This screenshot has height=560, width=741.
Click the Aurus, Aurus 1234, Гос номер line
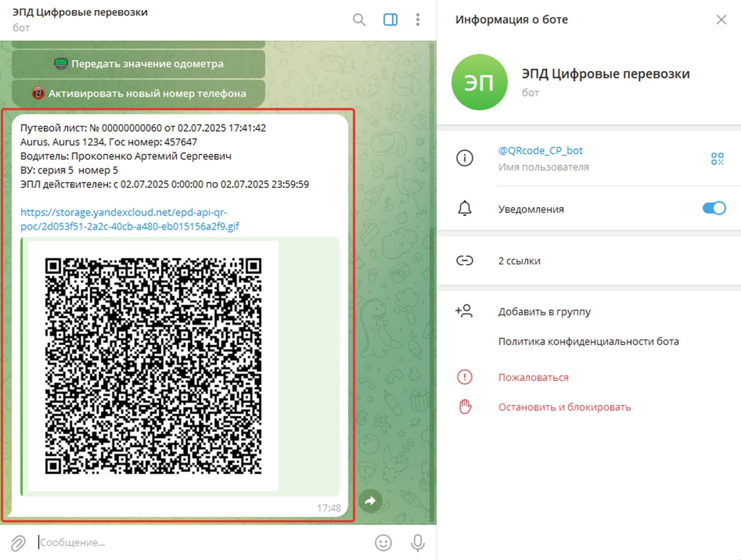coord(109,142)
